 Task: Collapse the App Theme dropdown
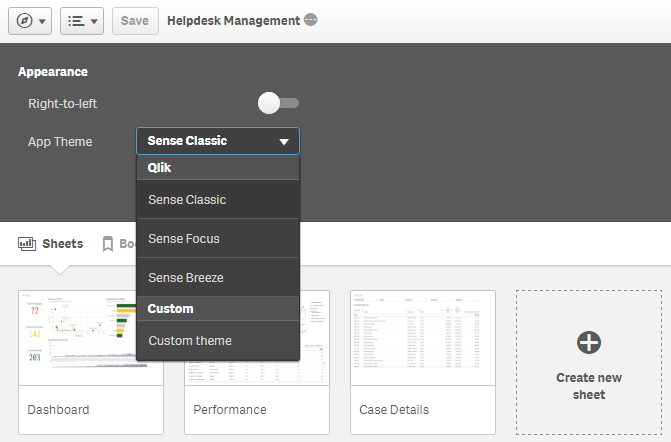pos(217,141)
